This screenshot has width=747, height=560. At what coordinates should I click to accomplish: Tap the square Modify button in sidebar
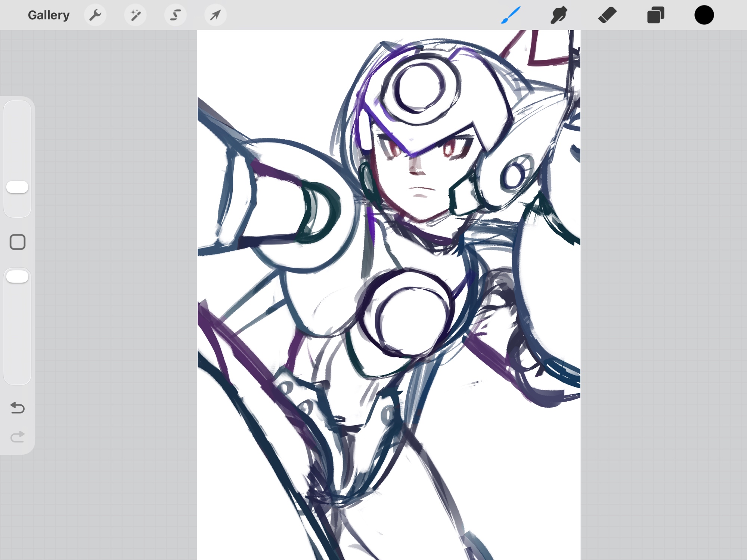[18, 242]
